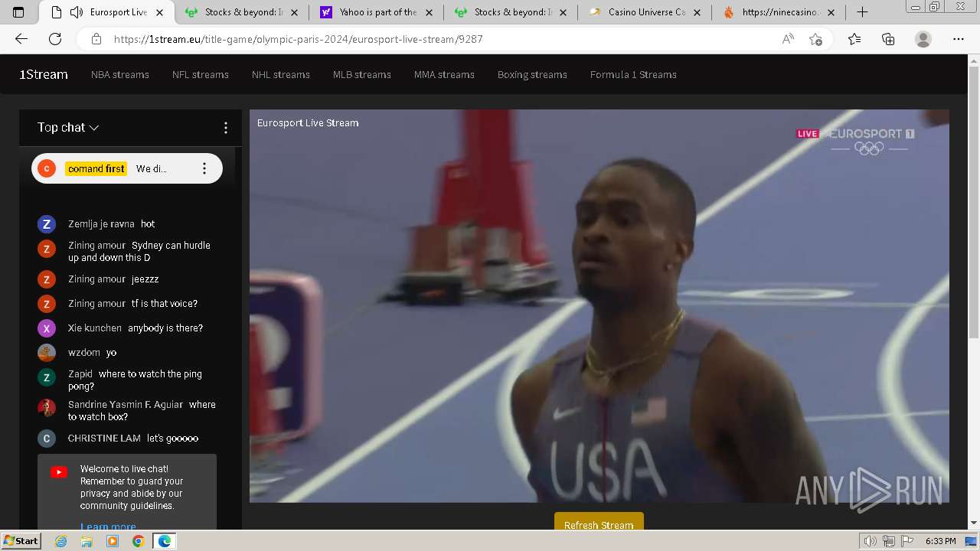The image size is (980, 551).
Task: Expand the Top chat dropdown
Action: tap(68, 128)
